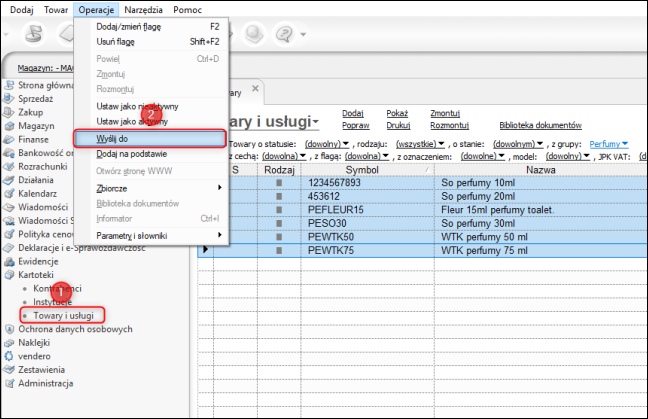Choose Dodaj na podstawie entry
Viewport: 648px width, 419px height.
point(151,154)
